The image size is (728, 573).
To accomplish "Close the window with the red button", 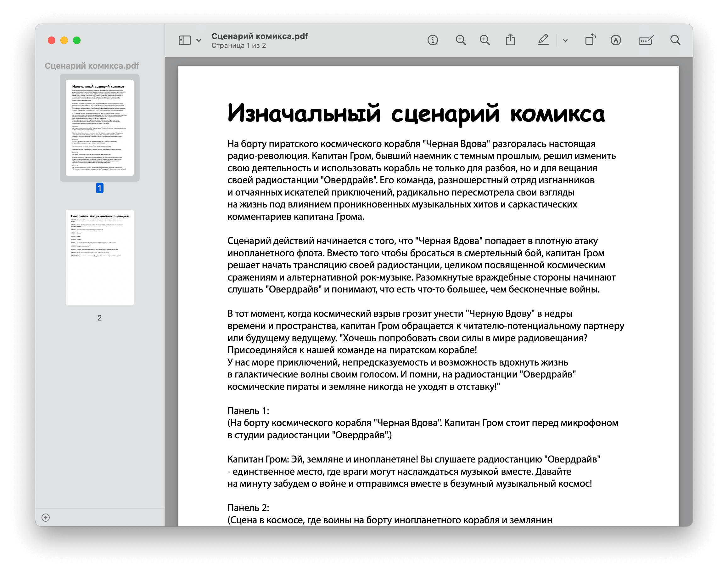I will [x=52, y=40].
